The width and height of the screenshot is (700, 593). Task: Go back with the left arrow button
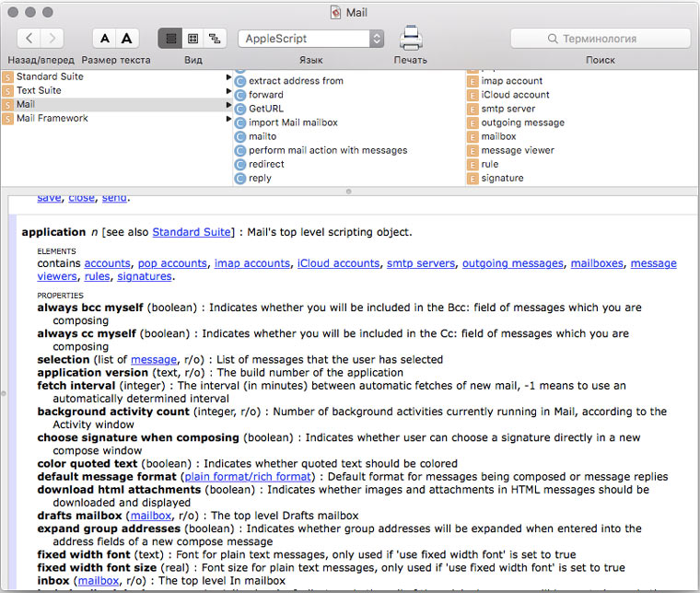coord(29,39)
